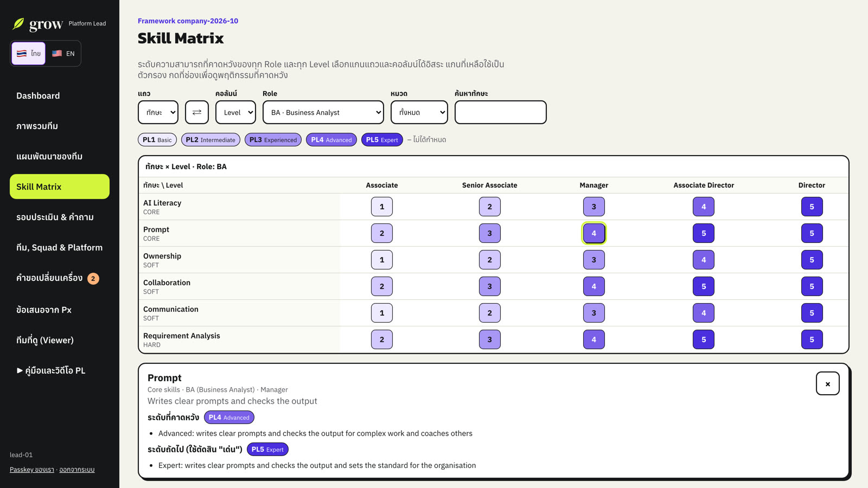Open the หมวด dropdown showing ทั้งหมด

(419, 112)
